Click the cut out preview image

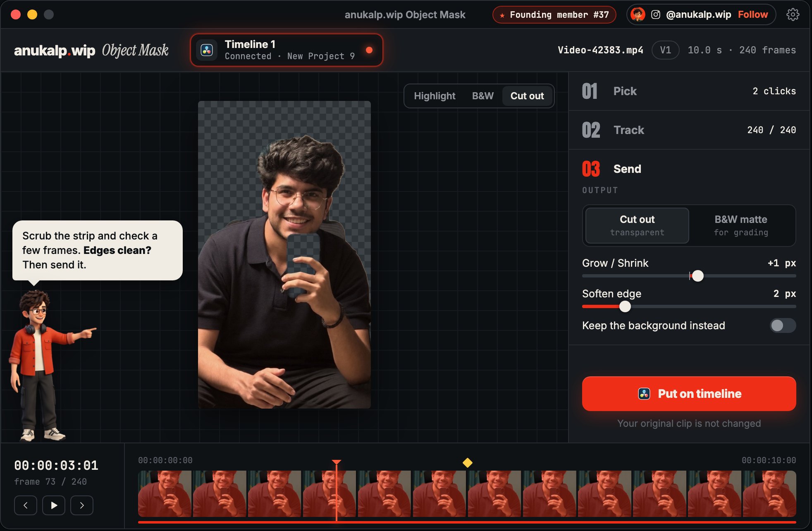coord(284,255)
